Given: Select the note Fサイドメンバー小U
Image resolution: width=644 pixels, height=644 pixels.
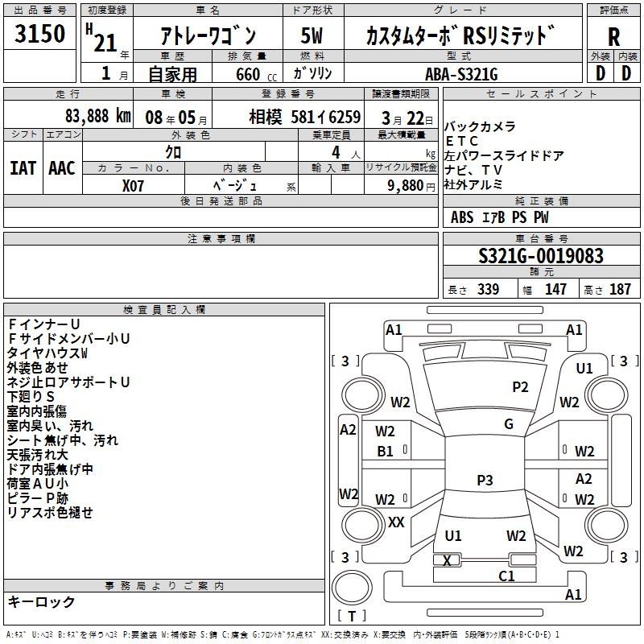Looking at the screenshot, I should click(x=68, y=338).
